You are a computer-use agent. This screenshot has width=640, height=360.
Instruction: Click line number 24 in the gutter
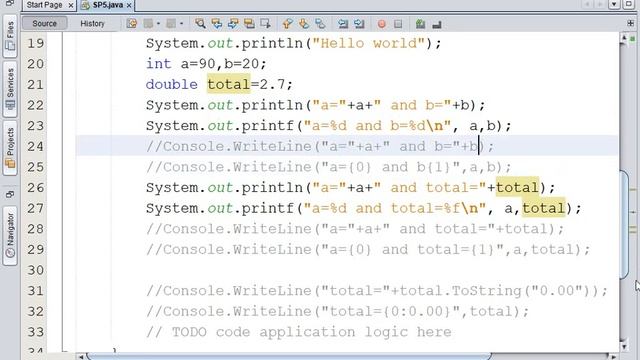[36, 146]
